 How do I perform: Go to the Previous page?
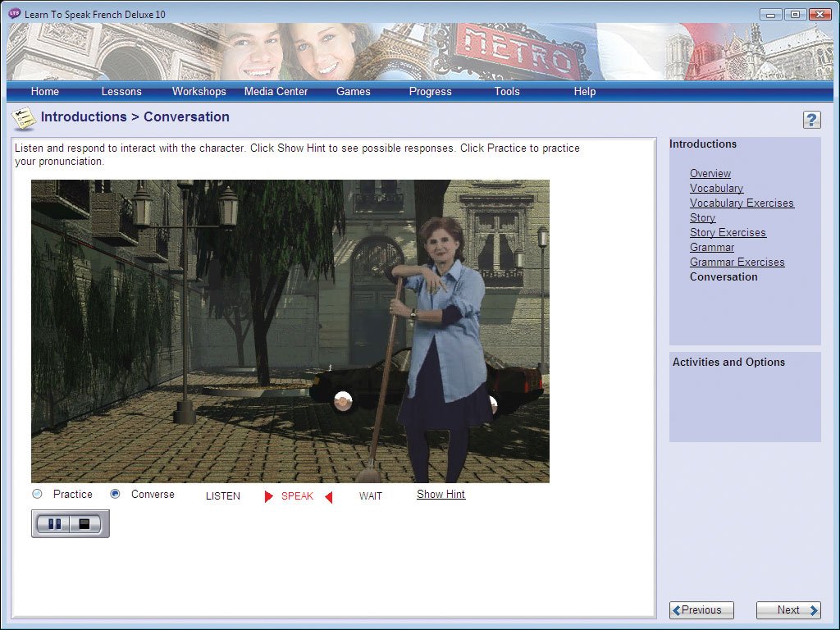(x=701, y=609)
